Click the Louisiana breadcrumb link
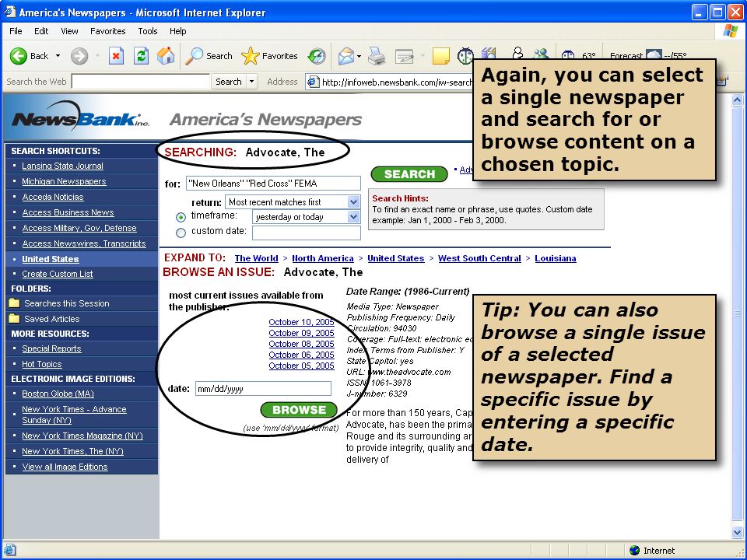Screen dimensions: 747x560 556,258
